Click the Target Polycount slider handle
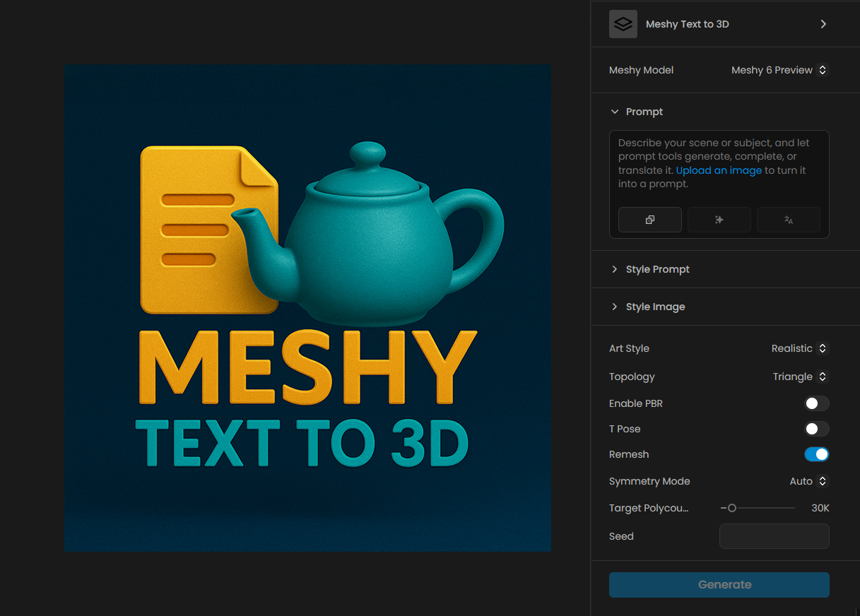860x616 pixels. click(732, 508)
